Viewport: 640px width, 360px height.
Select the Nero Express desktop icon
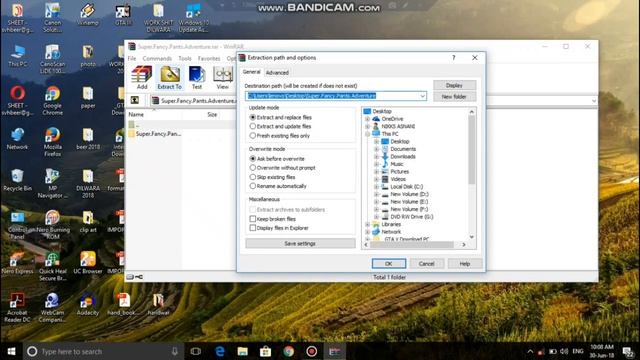(17, 263)
